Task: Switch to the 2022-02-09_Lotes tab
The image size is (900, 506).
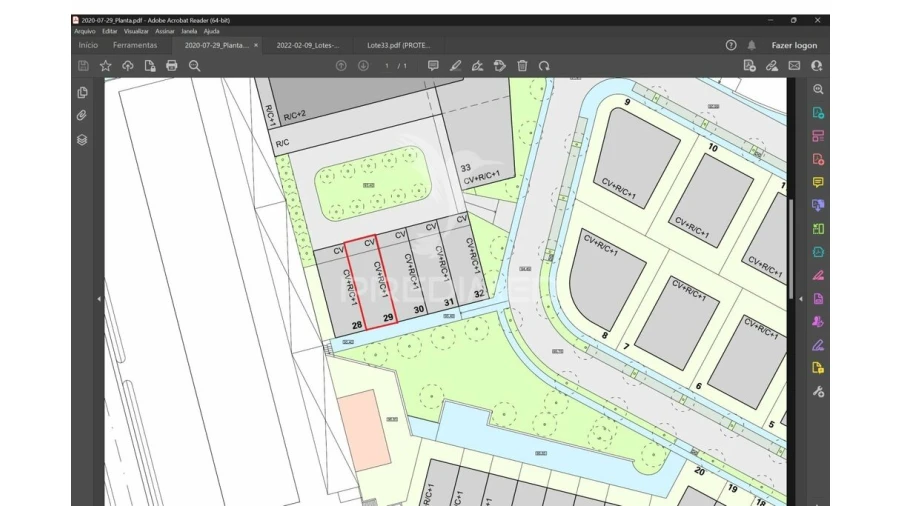Action: [307, 45]
